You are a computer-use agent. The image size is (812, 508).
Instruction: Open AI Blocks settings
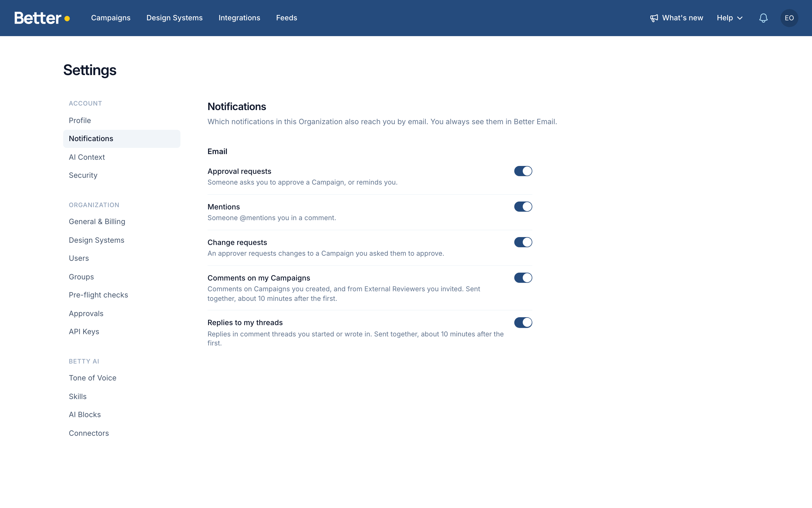point(122,415)
